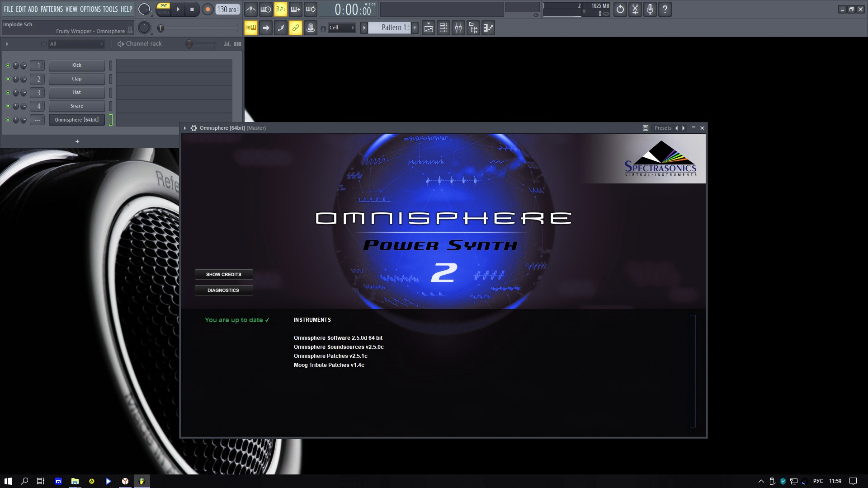Toggle the Snare channel mute LED
The width and height of the screenshot is (868, 488).
pos(8,106)
